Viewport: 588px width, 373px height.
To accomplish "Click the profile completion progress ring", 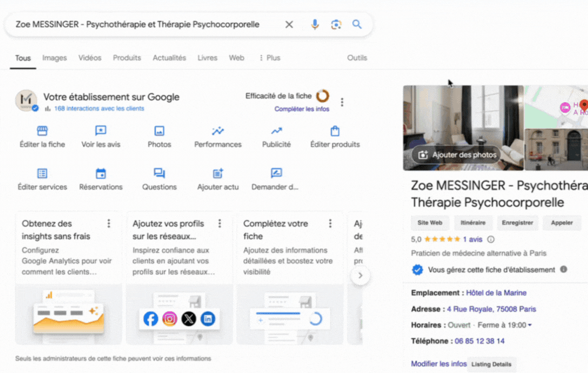I will point(322,96).
